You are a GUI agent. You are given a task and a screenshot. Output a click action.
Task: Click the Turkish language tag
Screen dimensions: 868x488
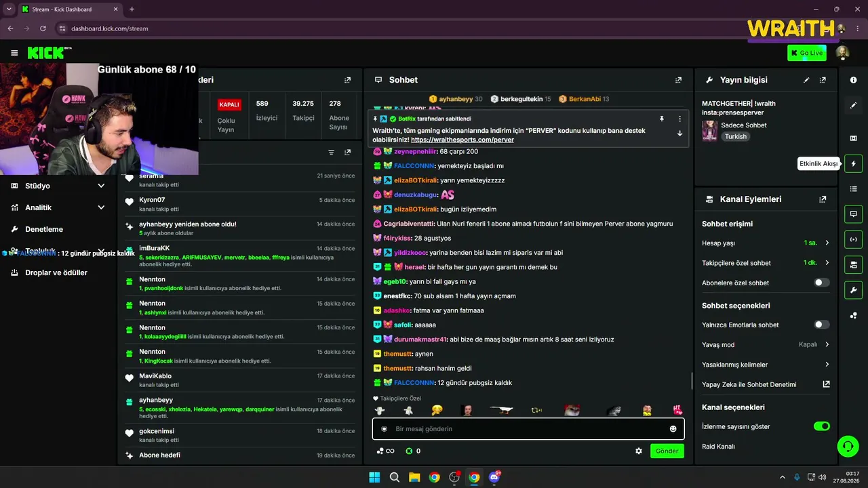(735, 136)
